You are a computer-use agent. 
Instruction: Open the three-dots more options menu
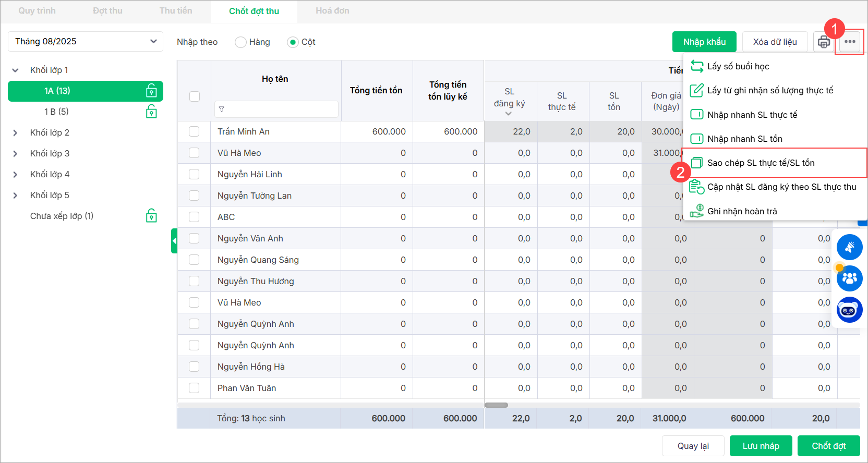coord(850,42)
